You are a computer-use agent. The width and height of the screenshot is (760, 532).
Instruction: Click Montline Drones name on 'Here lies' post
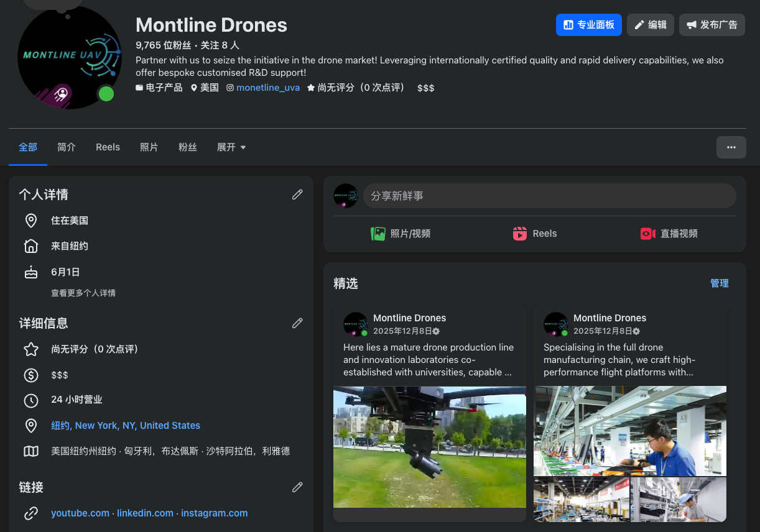pyautogui.click(x=410, y=318)
